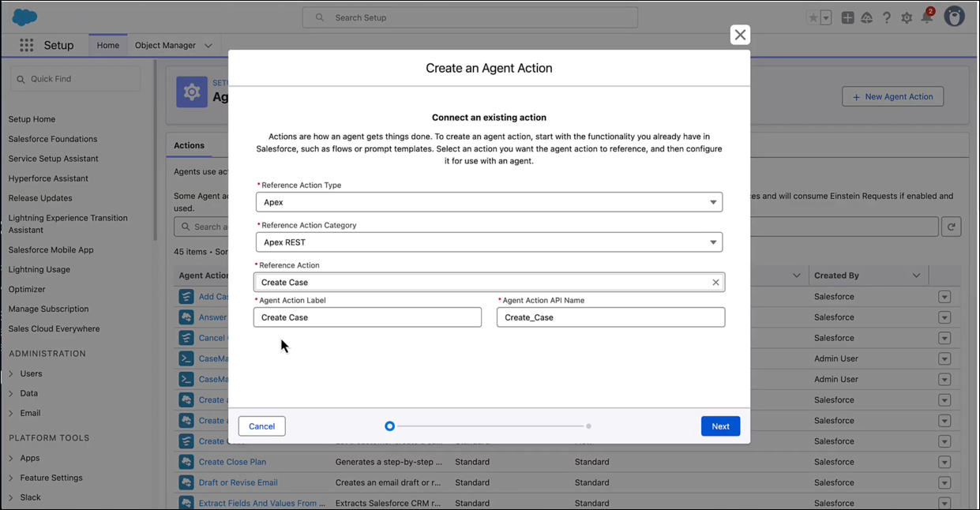
Task: Open Reference Action Type dropdown
Action: [x=489, y=202]
